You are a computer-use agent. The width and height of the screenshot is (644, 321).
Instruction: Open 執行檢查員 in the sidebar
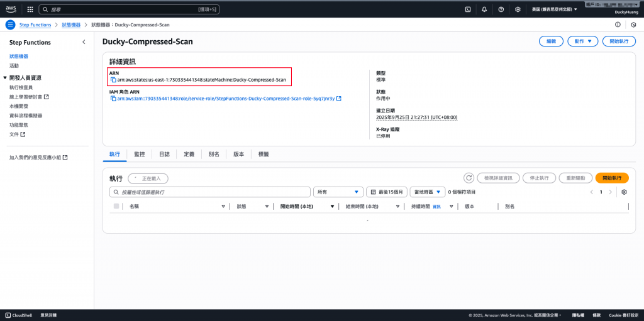click(x=21, y=87)
